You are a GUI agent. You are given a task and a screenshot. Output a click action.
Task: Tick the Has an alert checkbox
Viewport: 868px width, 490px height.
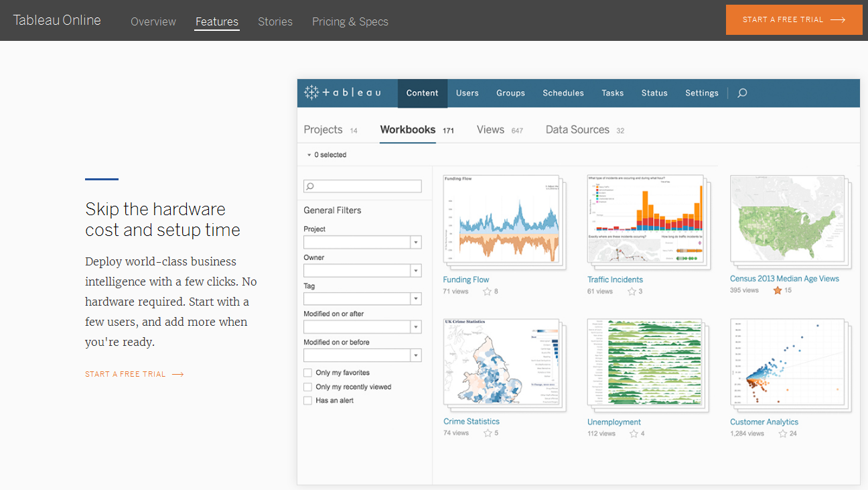[308, 400]
